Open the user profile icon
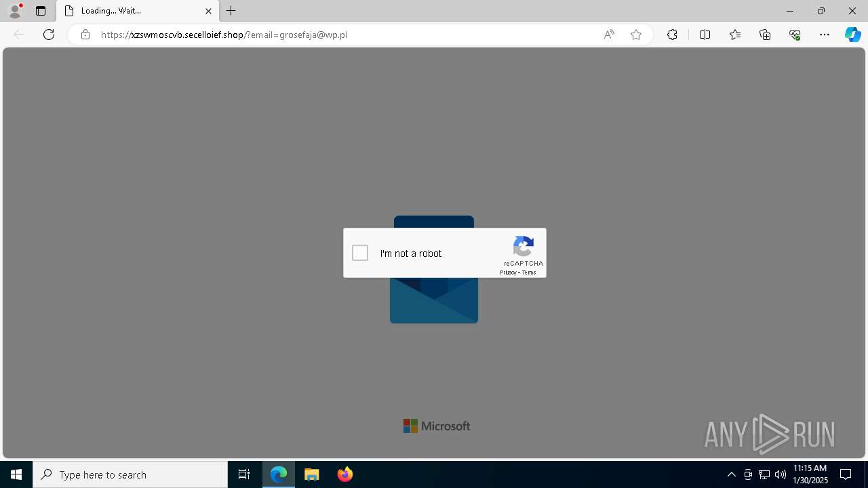Image resolution: width=868 pixels, height=488 pixels. (15, 11)
